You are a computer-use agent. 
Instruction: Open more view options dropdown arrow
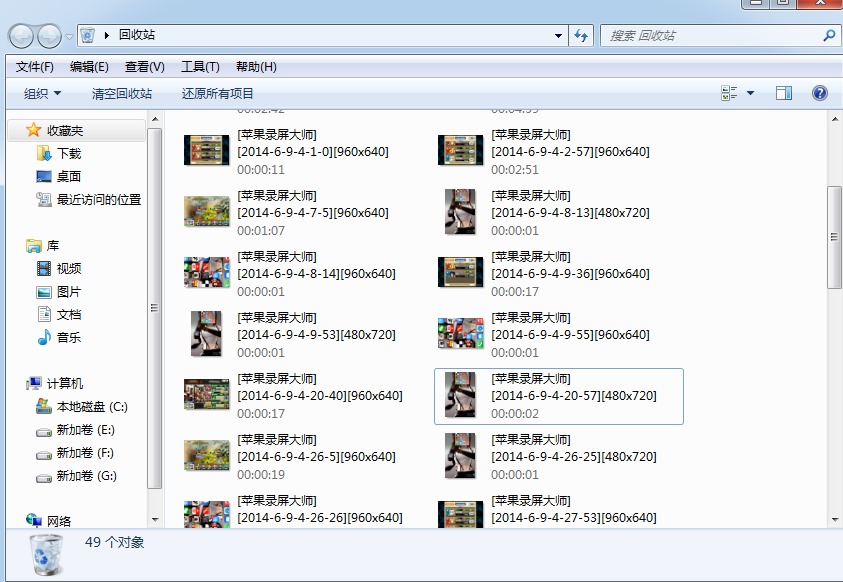tap(750, 94)
